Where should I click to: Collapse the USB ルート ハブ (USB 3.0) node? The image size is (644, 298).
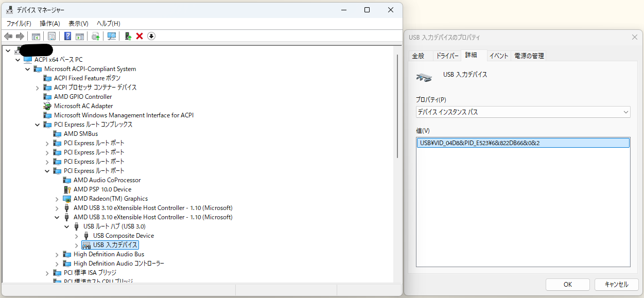click(x=67, y=226)
